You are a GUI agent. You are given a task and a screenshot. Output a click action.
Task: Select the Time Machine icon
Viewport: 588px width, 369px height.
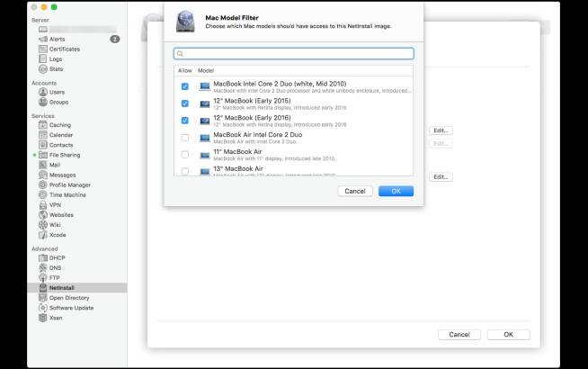43,194
